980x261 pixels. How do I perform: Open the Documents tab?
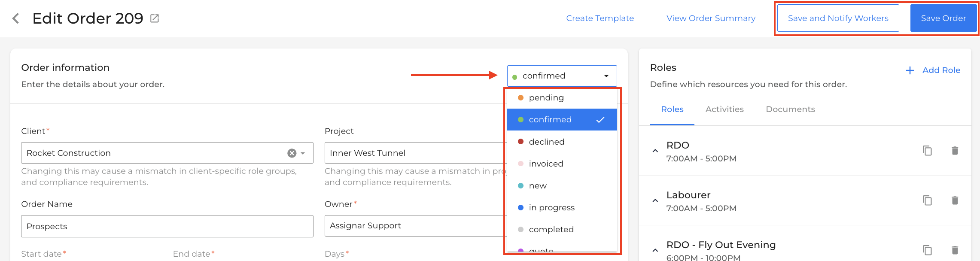(790, 109)
